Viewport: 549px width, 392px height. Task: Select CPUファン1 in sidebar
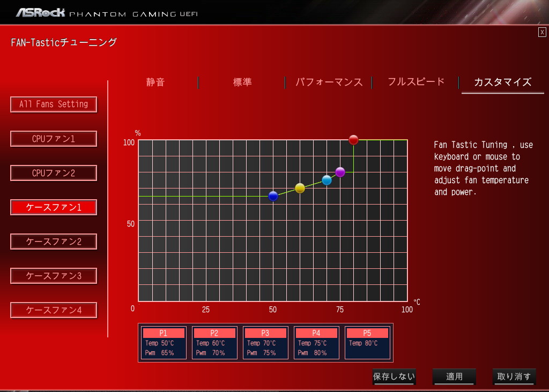click(x=54, y=139)
